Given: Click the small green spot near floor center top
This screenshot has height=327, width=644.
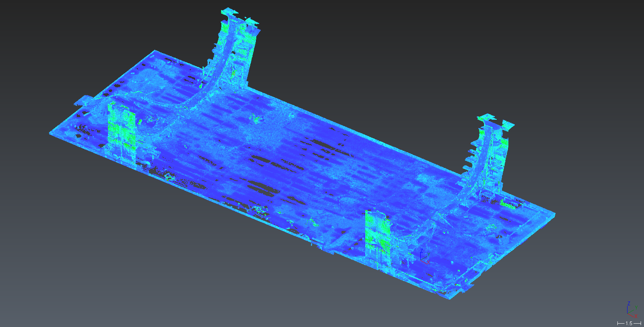Looking at the screenshot, I should [257, 119].
